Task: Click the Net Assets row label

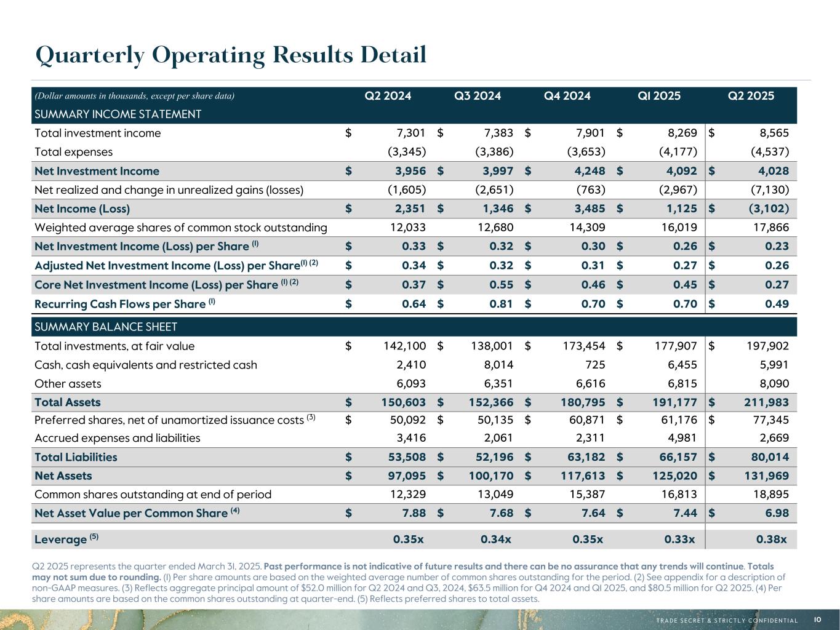Action: click(x=63, y=476)
